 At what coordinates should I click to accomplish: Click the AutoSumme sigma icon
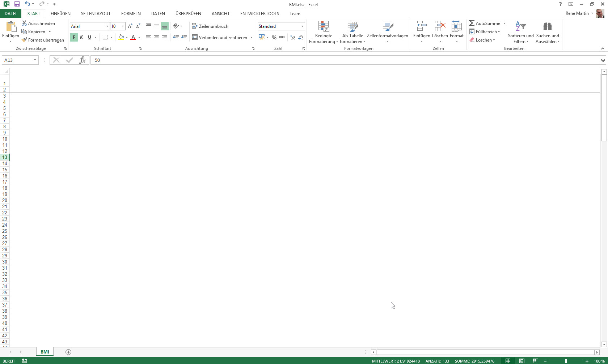[x=472, y=23]
